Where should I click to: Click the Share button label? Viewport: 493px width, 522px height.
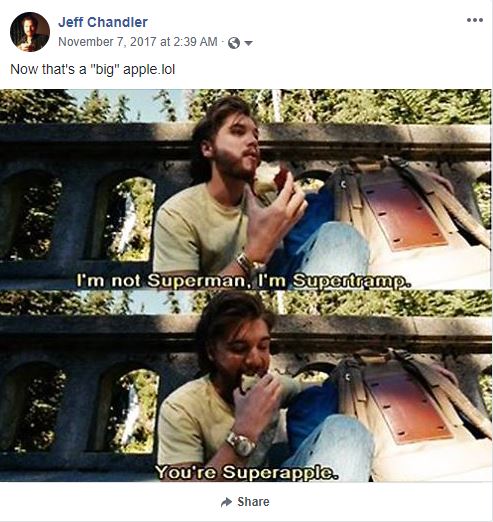[253, 502]
